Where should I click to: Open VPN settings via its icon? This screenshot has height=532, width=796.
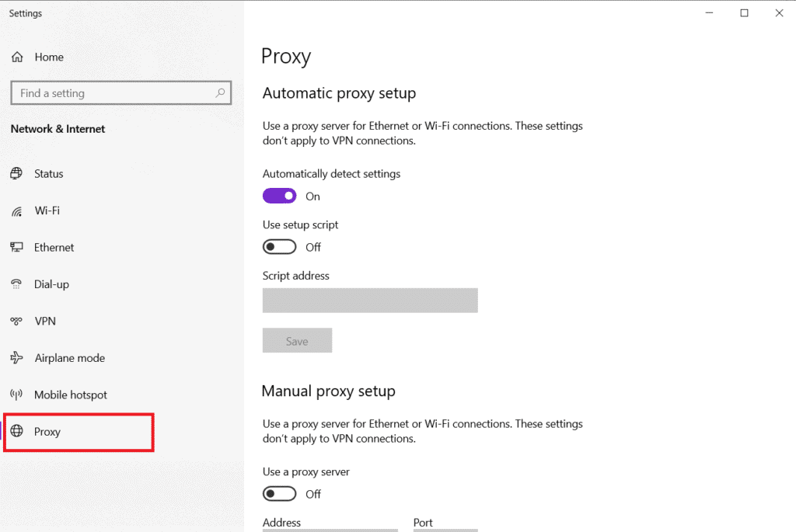coord(17,321)
